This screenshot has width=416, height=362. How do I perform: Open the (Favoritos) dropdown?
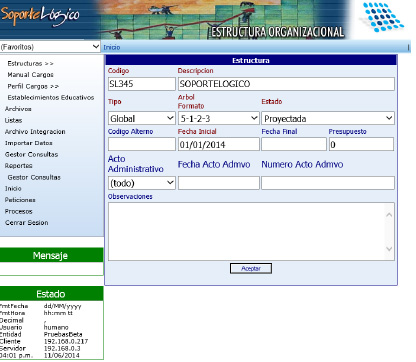tap(50, 47)
